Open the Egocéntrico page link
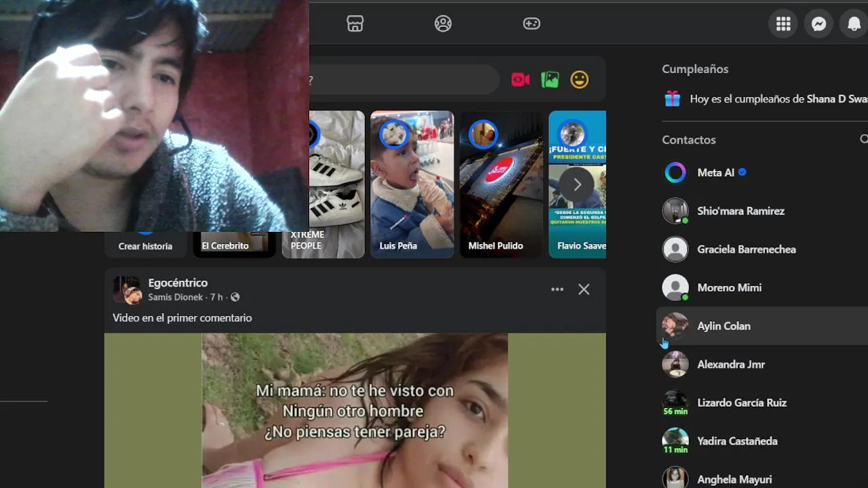 pos(178,283)
